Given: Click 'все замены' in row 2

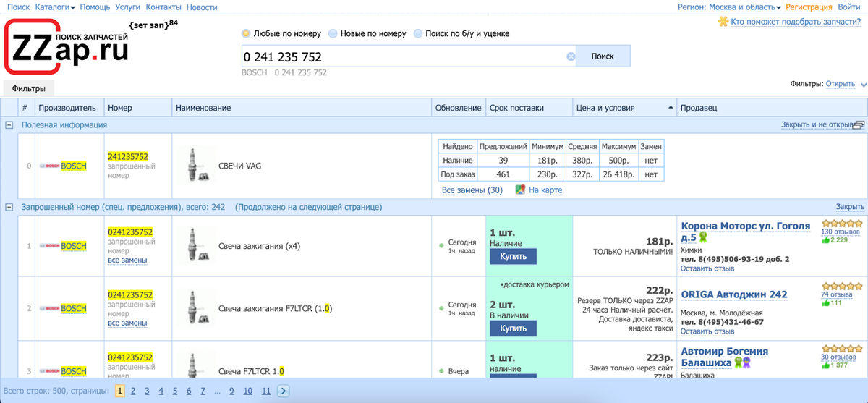Looking at the screenshot, I should [x=127, y=323].
